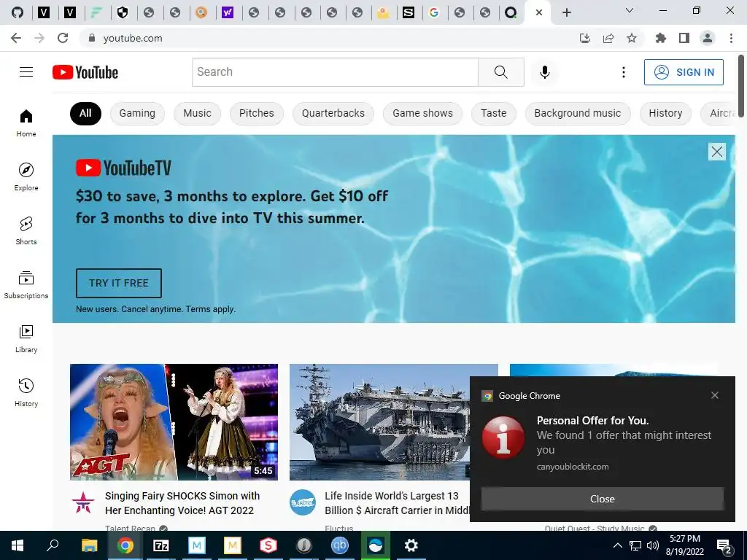747x560 pixels.
Task: Open Life Inside World's Largest video title
Action: tap(397, 503)
